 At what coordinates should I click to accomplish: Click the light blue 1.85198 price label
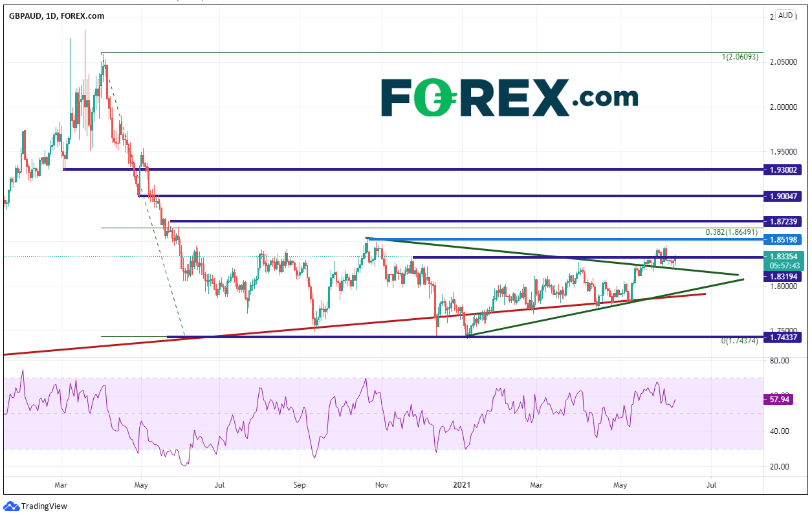coord(784,239)
